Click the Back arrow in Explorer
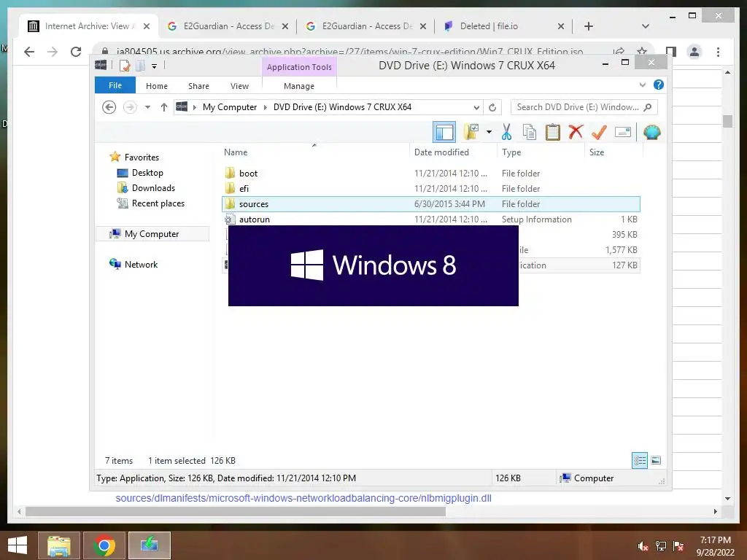Viewport: 747px width, 560px height. pyautogui.click(x=109, y=107)
